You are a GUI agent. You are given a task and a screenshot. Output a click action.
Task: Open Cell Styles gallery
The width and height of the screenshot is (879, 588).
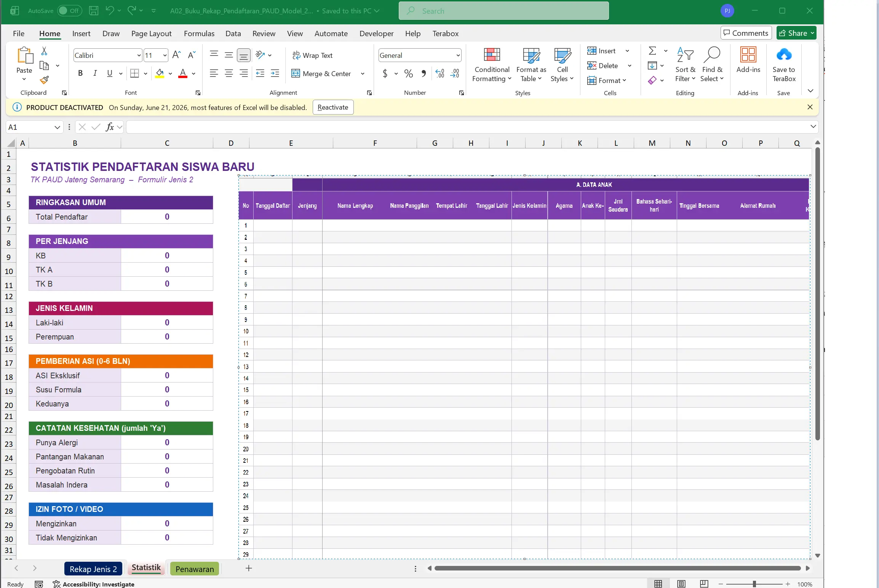point(562,65)
